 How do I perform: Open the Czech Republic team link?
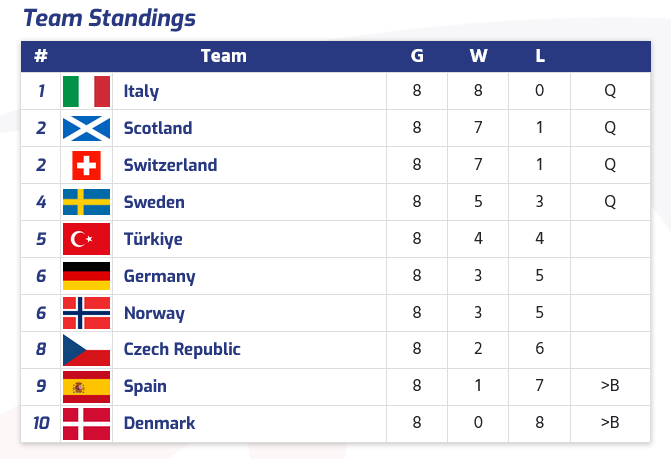pos(182,350)
